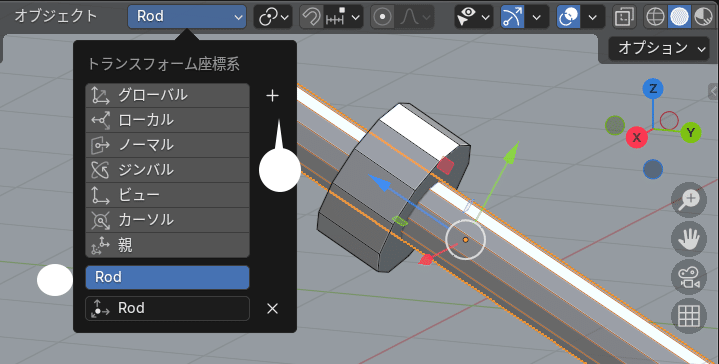Image resolution: width=719 pixels, height=364 pixels.
Task: Expand overlays options arrow
Action: click(x=592, y=17)
